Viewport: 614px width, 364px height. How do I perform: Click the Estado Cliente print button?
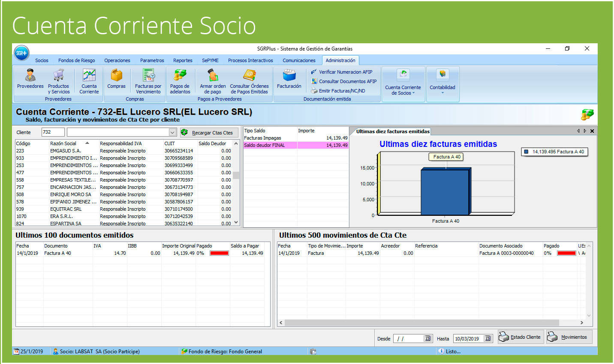coord(520,337)
